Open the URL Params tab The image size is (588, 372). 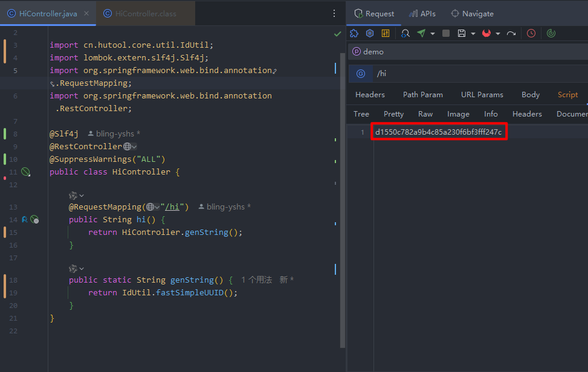coord(482,95)
